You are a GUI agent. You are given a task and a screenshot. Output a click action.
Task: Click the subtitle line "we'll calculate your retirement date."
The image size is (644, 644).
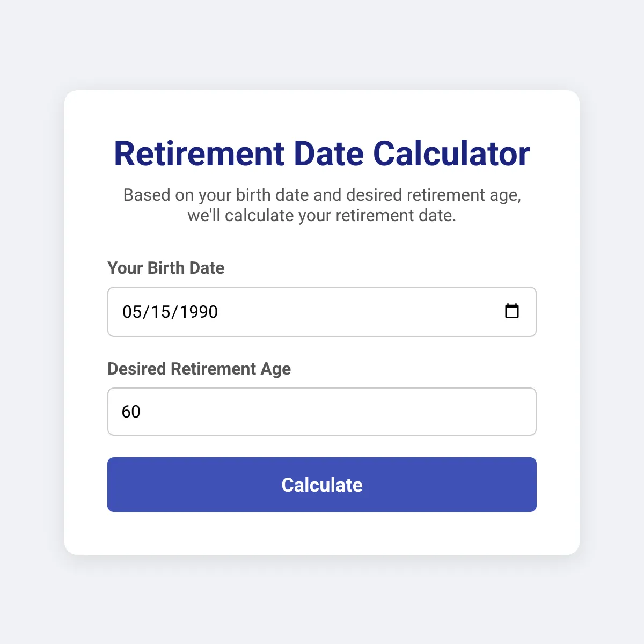pyautogui.click(x=322, y=216)
